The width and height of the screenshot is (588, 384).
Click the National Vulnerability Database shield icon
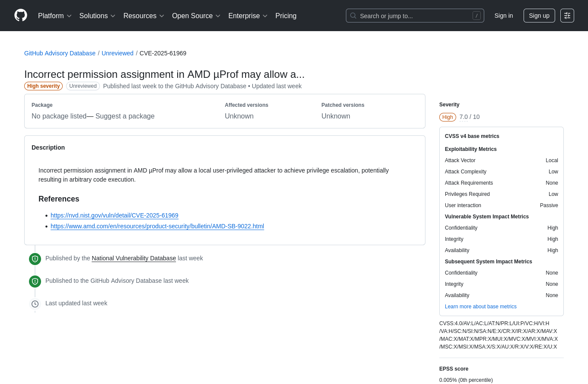tap(35, 259)
